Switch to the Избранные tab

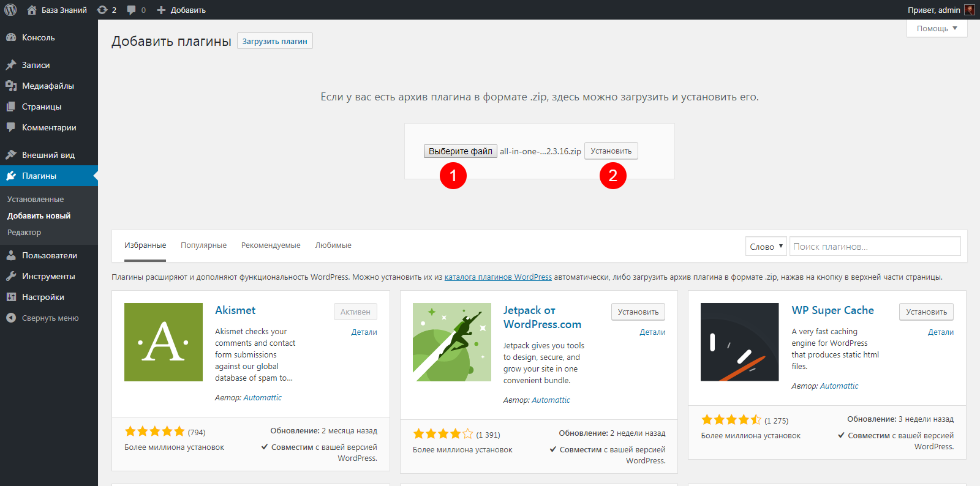[145, 245]
